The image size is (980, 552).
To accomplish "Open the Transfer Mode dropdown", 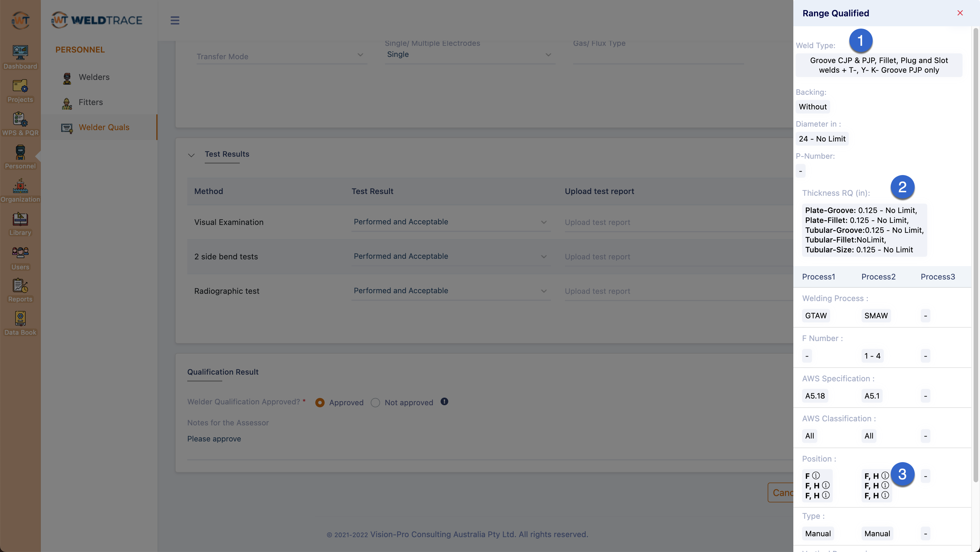I will [281, 56].
